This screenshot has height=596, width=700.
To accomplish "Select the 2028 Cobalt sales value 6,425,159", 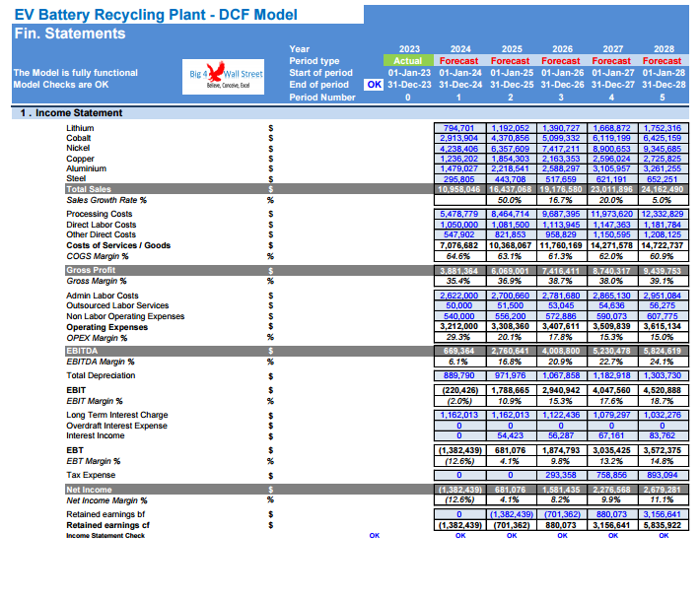I will click(663, 138).
